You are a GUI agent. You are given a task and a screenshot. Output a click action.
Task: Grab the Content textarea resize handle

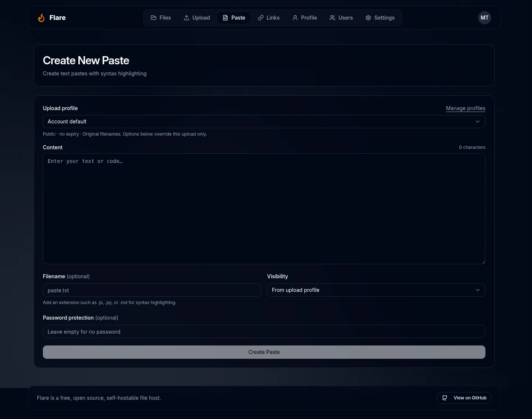483,262
